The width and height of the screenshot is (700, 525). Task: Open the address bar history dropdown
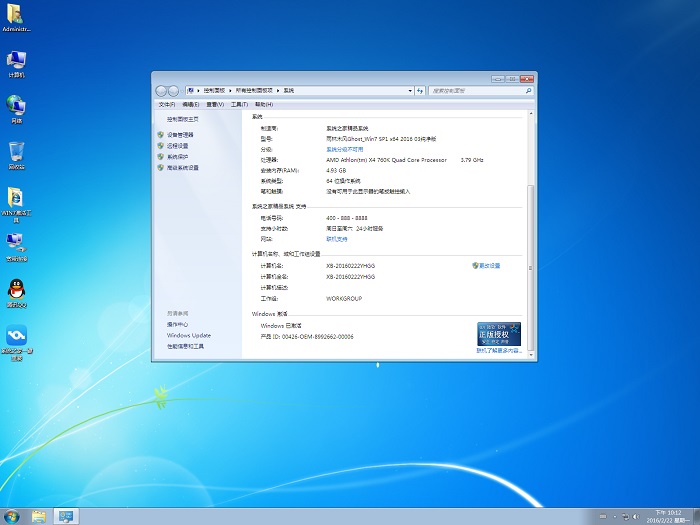point(409,90)
